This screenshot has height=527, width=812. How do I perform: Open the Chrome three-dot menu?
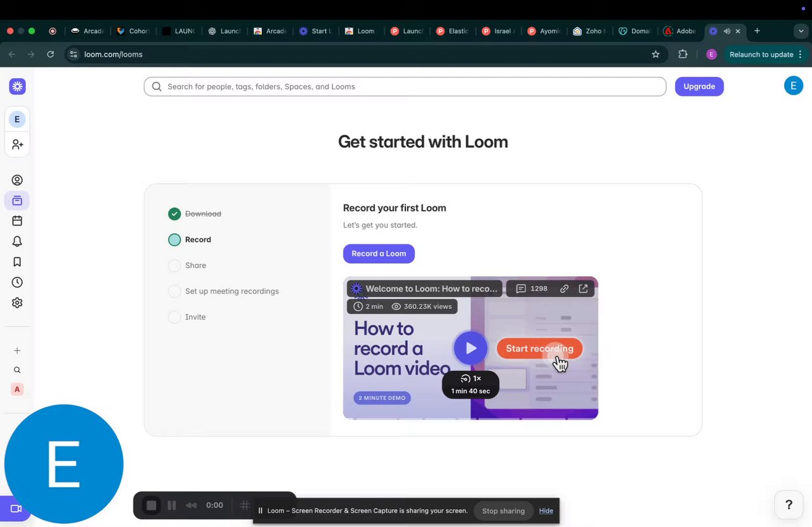(801, 55)
